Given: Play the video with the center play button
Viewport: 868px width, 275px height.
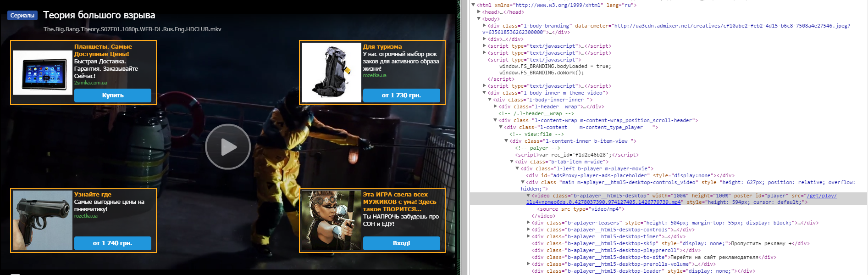Looking at the screenshot, I should 228,147.
